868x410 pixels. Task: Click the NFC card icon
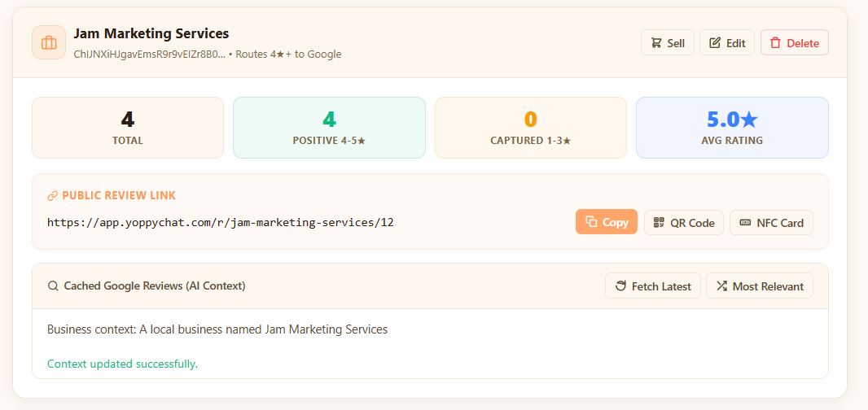click(x=746, y=222)
